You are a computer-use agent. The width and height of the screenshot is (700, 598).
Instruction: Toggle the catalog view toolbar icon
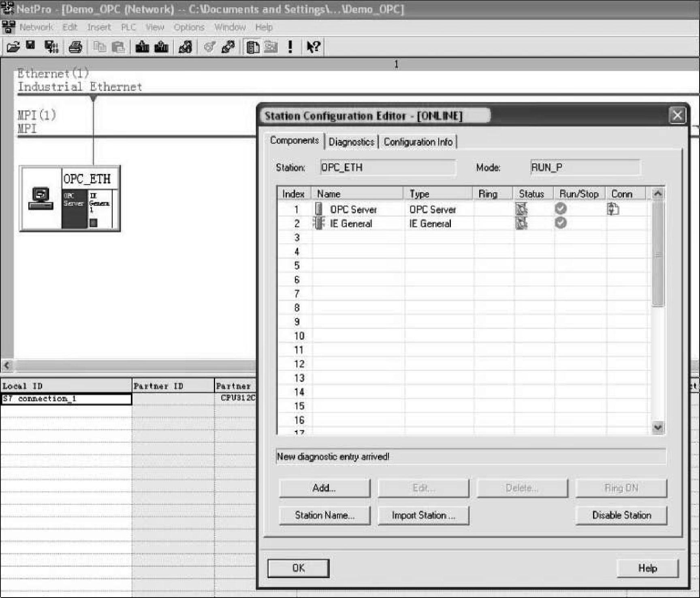click(x=253, y=47)
